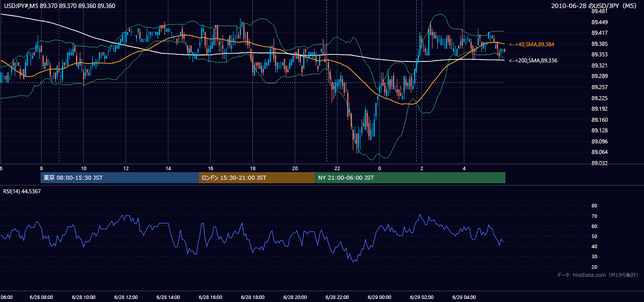Viewport: 644px width, 302px height.
Task: Click the 6/29 02:00 date label
Action: pyautogui.click(x=422, y=297)
